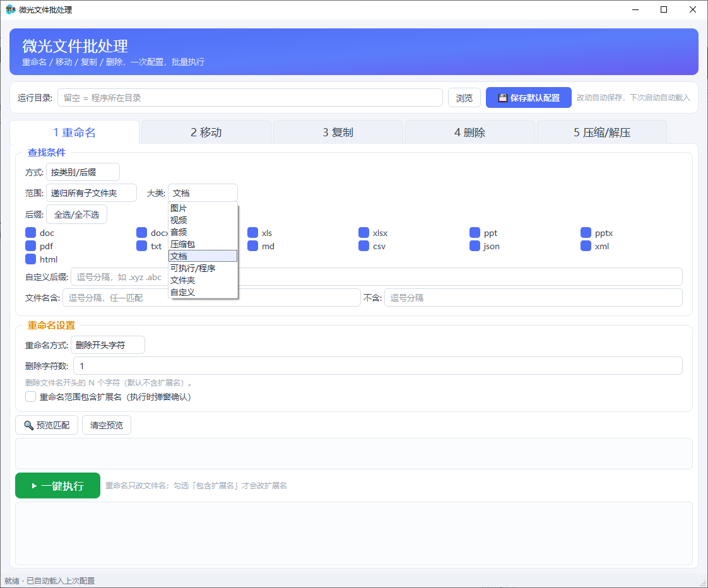Open the 3 复制 tab
The height and width of the screenshot is (588, 708).
[338, 132]
